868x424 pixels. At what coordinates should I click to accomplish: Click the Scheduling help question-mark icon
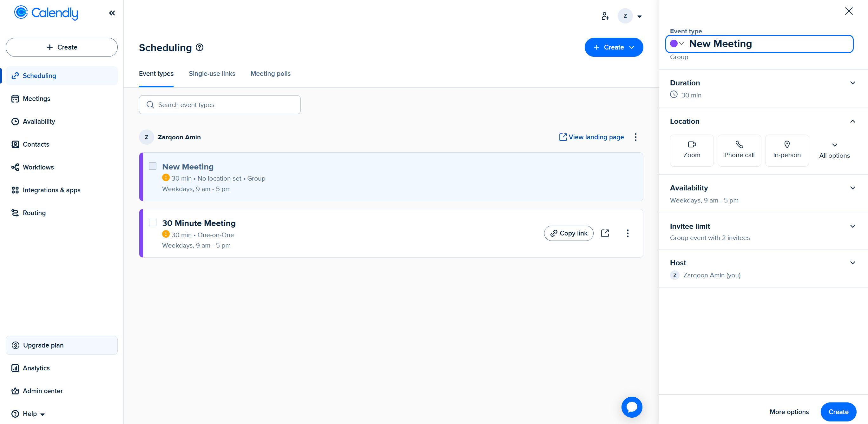200,48
